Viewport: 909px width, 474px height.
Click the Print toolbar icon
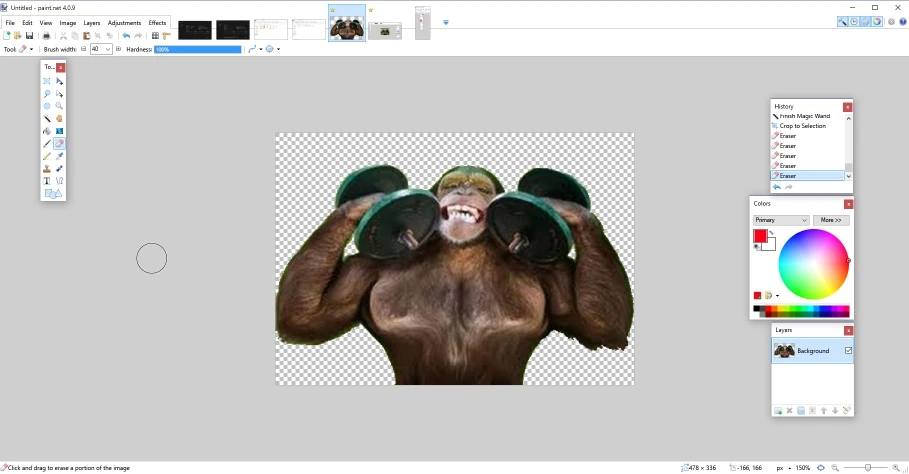(x=46, y=36)
